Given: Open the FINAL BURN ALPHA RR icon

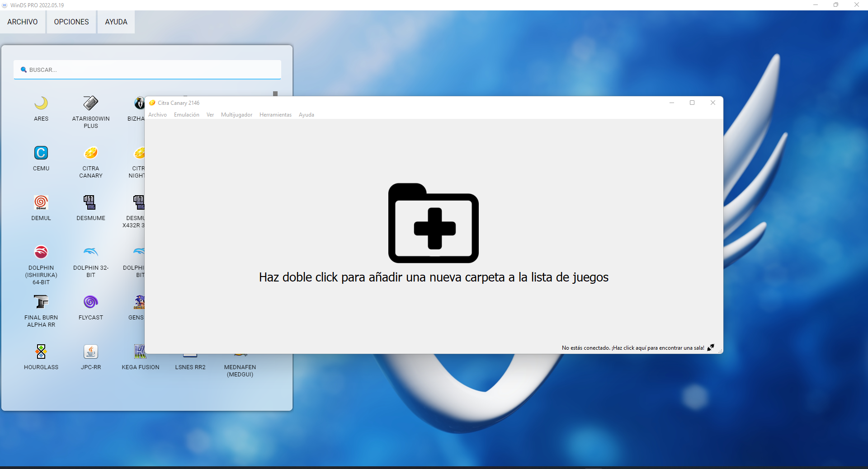Looking at the screenshot, I should click(41, 302).
